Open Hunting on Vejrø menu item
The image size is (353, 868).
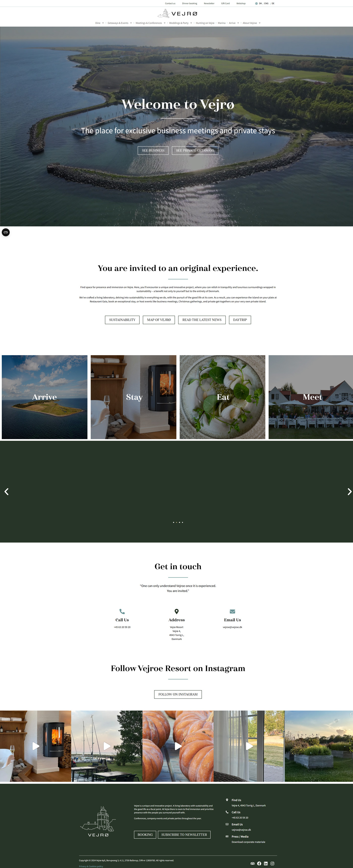click(x=205, y=23)
